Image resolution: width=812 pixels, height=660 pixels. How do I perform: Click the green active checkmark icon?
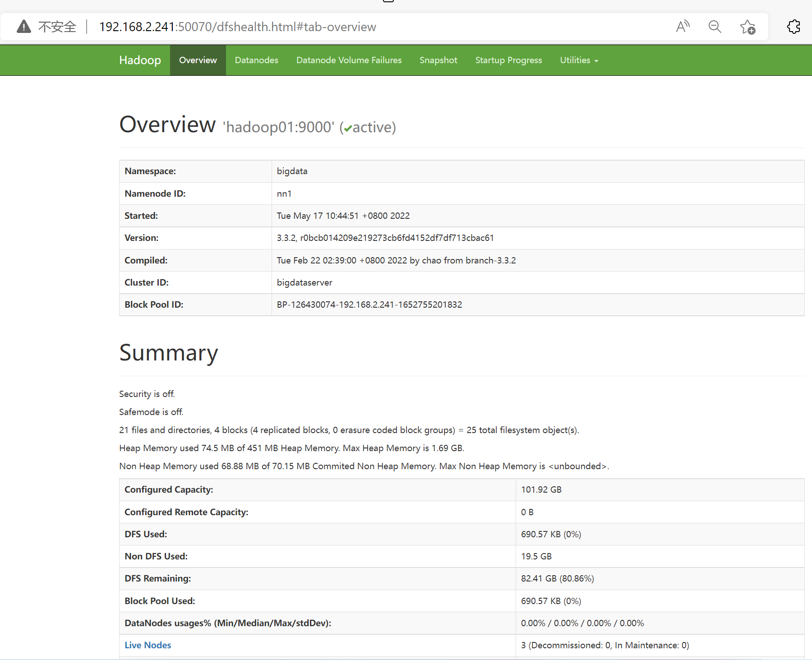348,129
